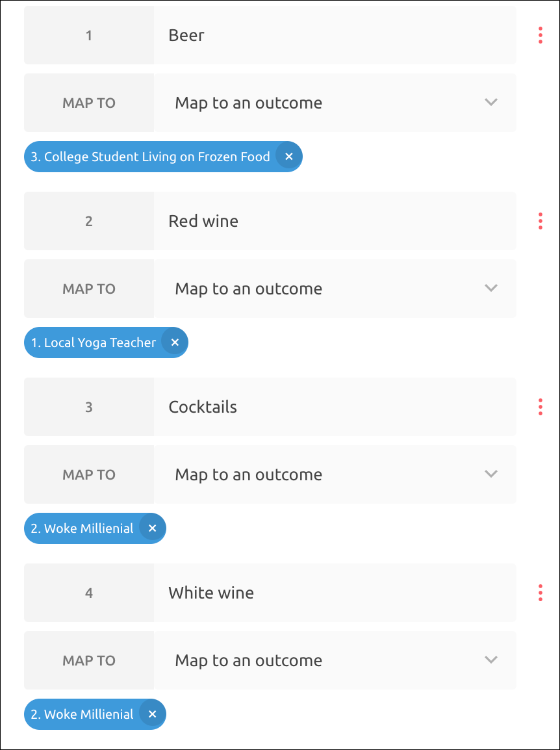This screenshot has height=750, width=560.
Task: Expand the outcome dropdown for Beer
Action: tap(491, 103)
